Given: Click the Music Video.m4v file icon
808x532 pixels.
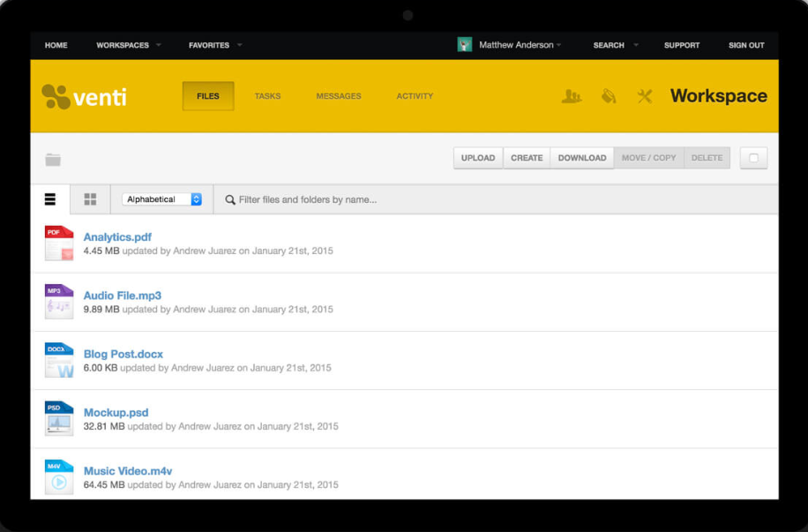Looking at the screenshot, I should [59, 476].
